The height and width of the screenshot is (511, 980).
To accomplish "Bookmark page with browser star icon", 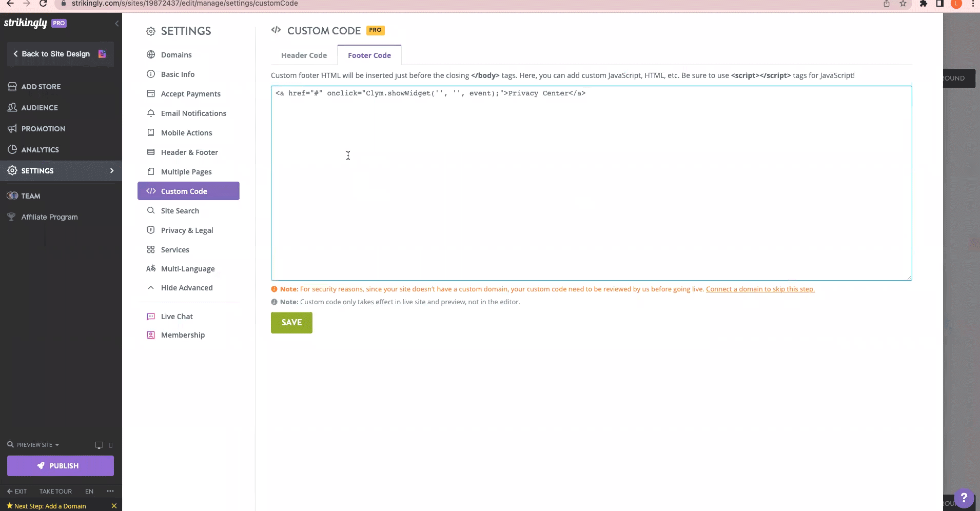I will point(903,4).
